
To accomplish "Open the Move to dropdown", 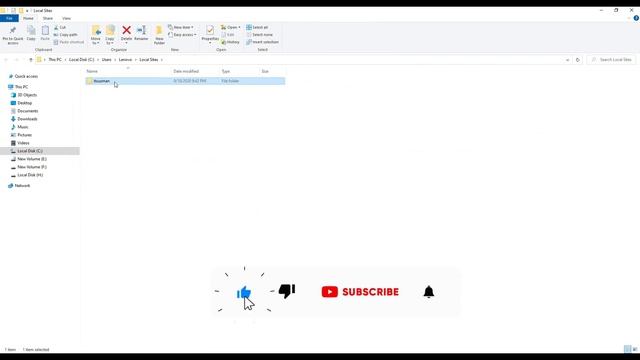I will click(x=96, y=35).
